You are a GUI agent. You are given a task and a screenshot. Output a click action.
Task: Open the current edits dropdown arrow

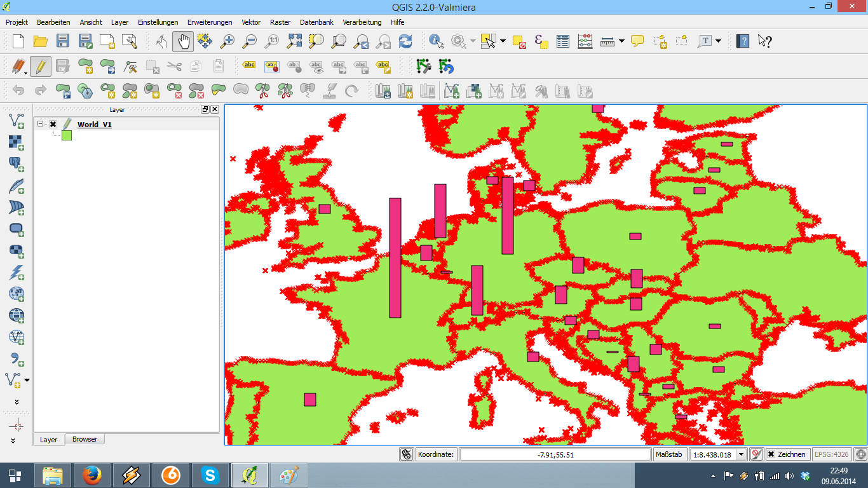(25, 72)
